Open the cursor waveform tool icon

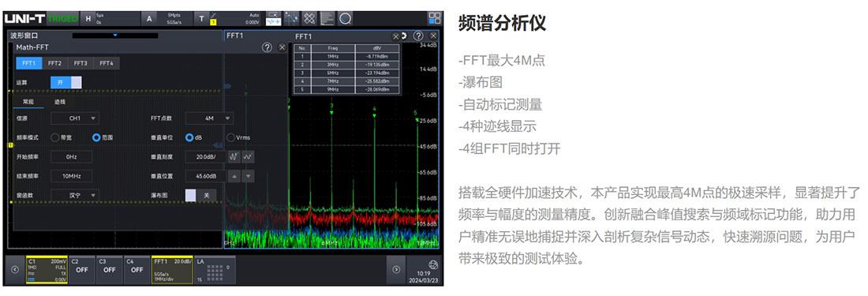291,18
